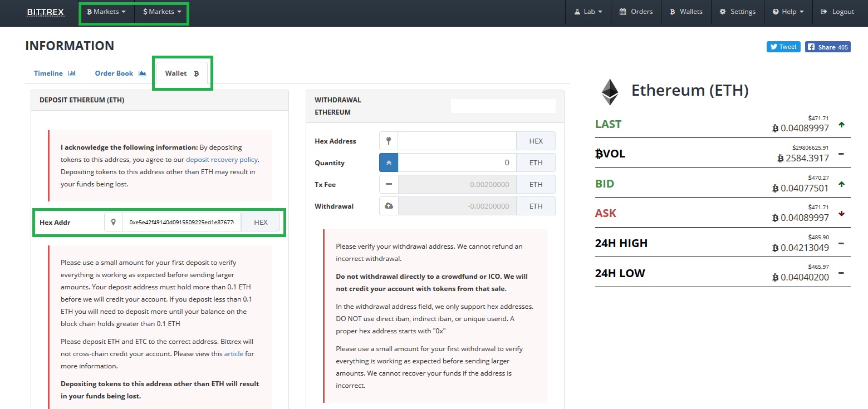Open the Lab dropdown menu

point(589,12)
